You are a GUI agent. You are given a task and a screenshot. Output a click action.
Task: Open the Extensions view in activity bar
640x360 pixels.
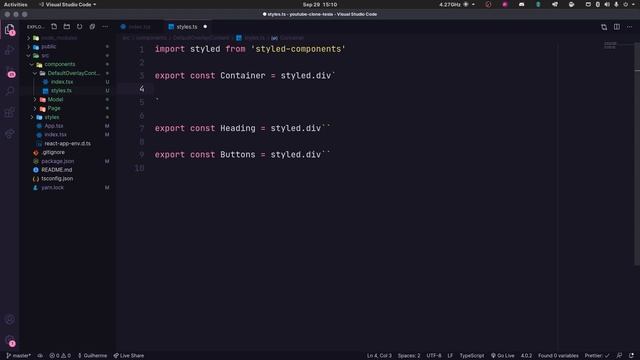10,112
